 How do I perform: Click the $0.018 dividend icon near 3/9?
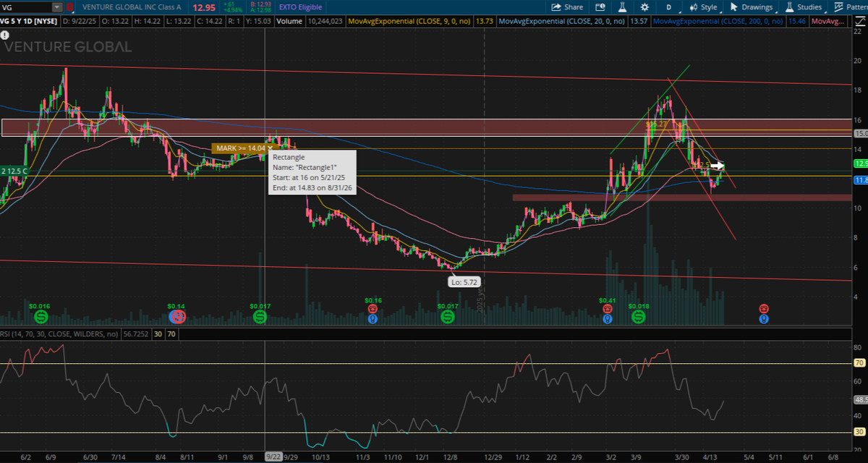pyautogui.click(x=638, y=317)
